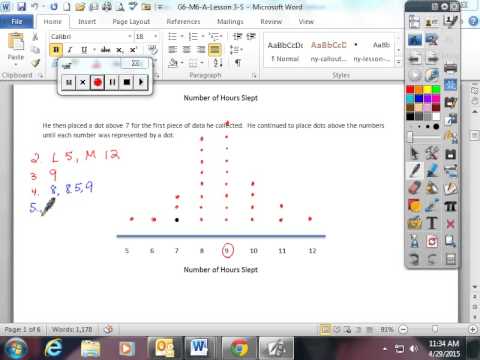The width and height of the screenshot is (480, 360).
Task: Switch to the Insert tab
Action: 87,22
